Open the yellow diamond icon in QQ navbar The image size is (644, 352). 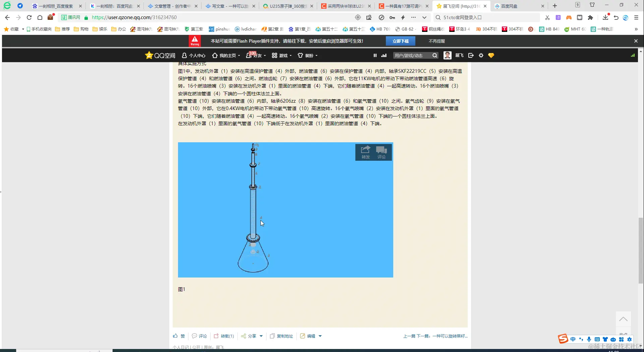pos(491,55)
